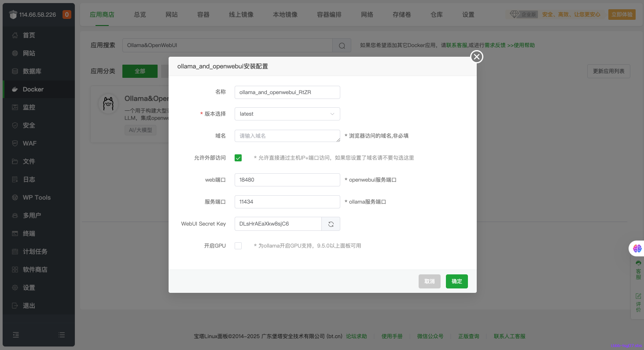Select the Docker whale icon in sidebar

point(15,89)
